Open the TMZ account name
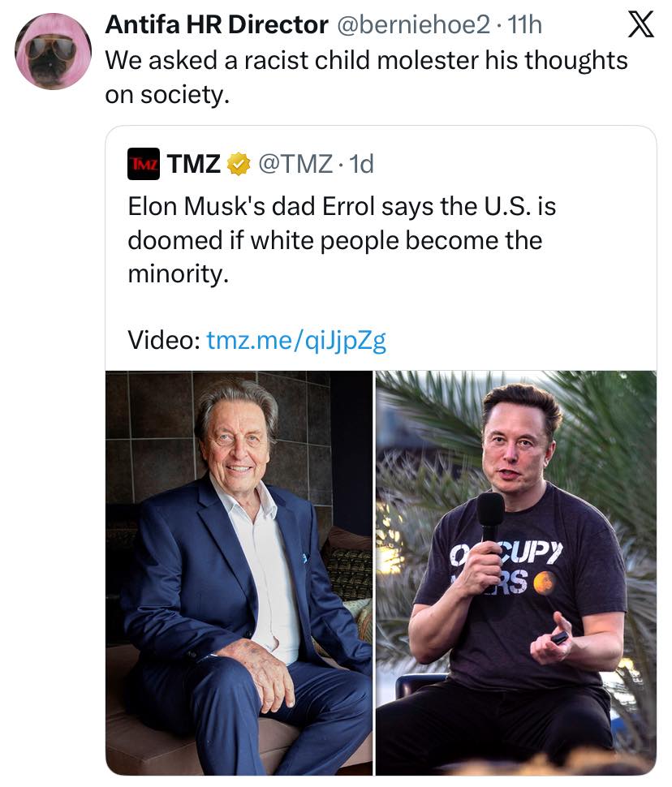The height and width of the screenshot is (787, 672). (x=194, y=164)
